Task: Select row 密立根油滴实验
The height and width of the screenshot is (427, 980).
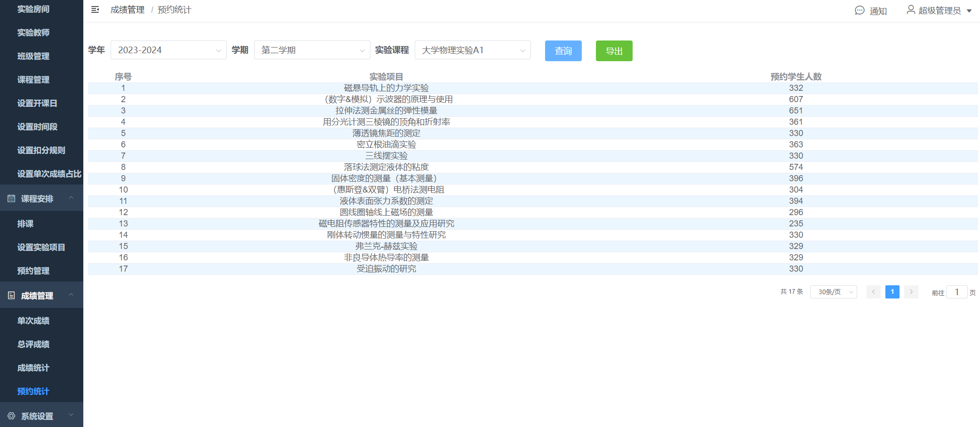Action: [x=533, y=145]
